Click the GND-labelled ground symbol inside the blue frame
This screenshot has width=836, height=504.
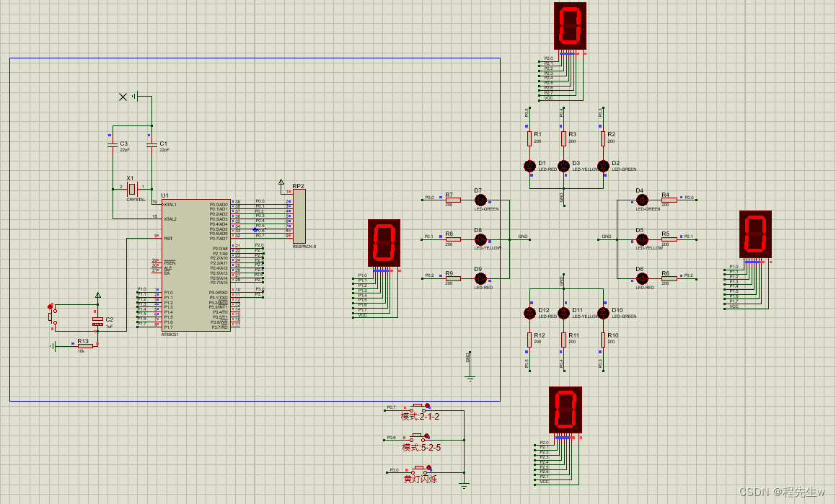(470, 379)
